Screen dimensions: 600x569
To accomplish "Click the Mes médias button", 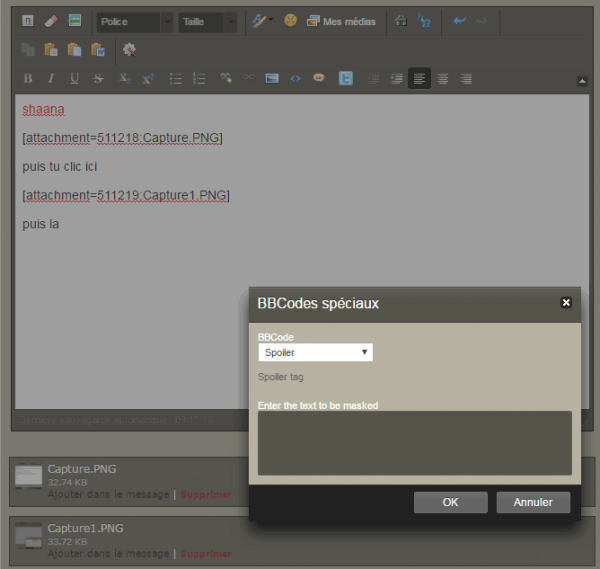I will click(x=341, y=21).
